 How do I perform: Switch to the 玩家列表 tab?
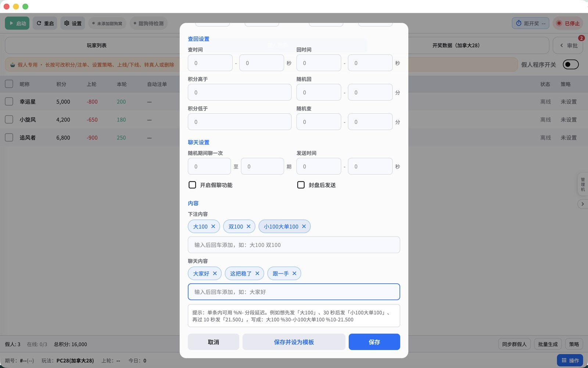pyautogui.click(x=97, y=46)
